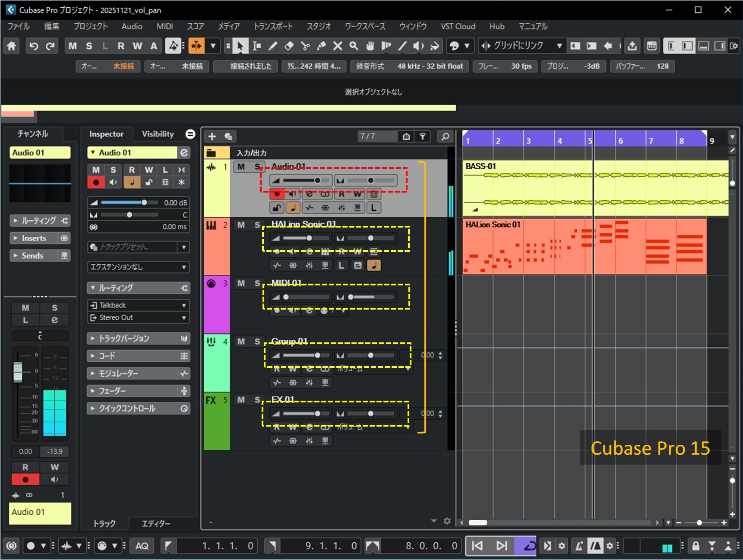Toggle the transport cycle loop button
Image resolution: width=743 pixels, height=560 pixels.
point(528,546)
